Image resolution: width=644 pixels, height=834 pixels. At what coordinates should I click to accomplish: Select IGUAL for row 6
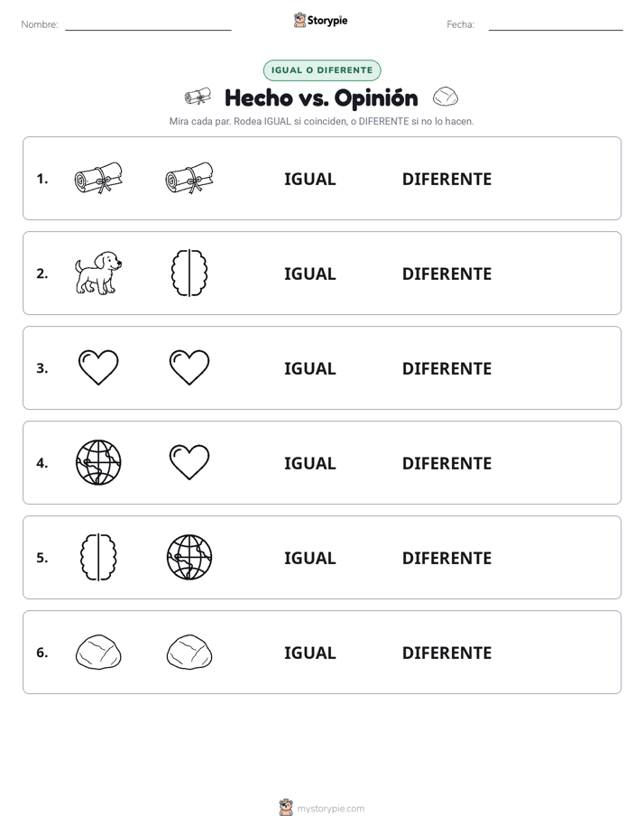[x=309, y=653]
